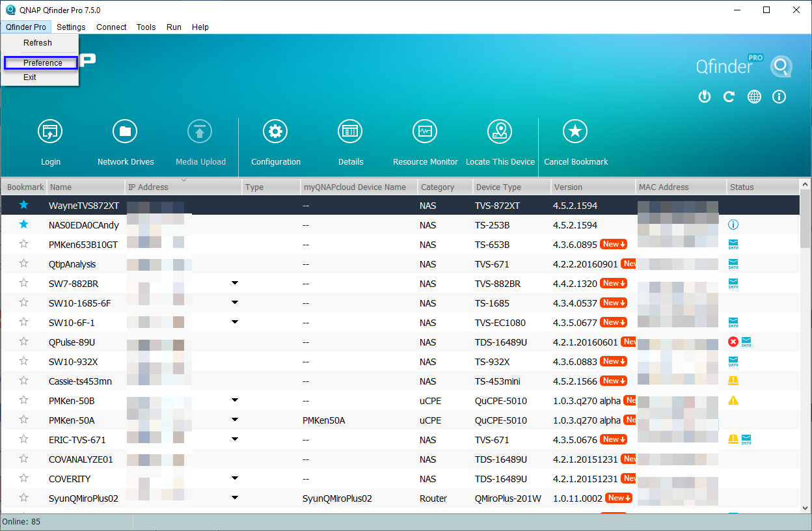Click New firmware badge for TS-653B row
Image resolution: width=812 pixels, height=531 pixels.
[614, 245]
